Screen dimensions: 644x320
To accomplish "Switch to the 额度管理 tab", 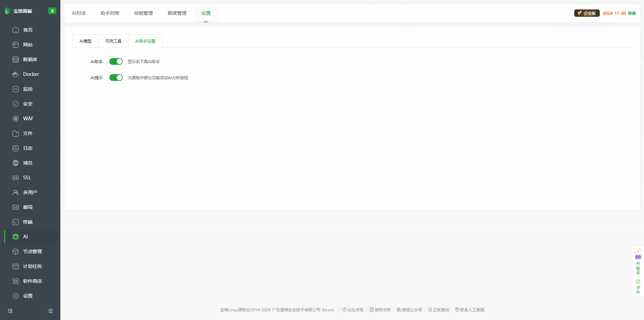I will click(x=177, y=13).
